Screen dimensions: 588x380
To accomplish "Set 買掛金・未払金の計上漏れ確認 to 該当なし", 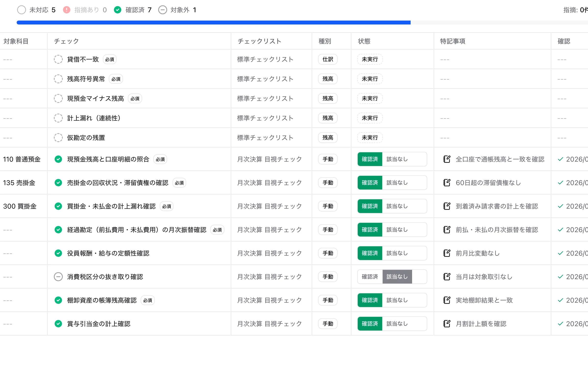I will coord(397,206).
